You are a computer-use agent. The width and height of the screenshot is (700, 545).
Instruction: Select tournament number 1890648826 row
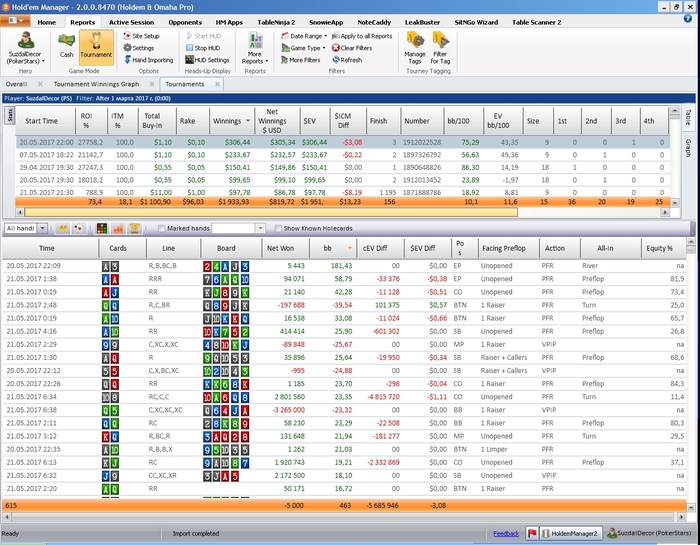tap(342, 167)
